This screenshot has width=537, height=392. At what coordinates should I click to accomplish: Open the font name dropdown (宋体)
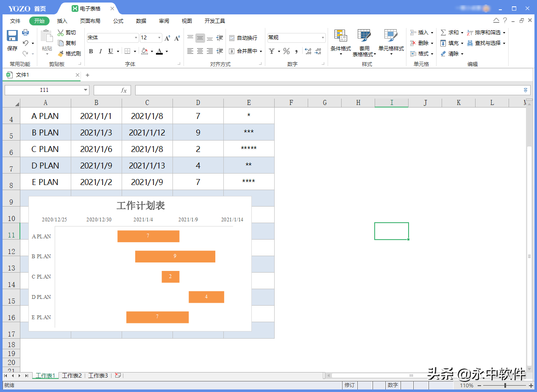coord(136,38)
